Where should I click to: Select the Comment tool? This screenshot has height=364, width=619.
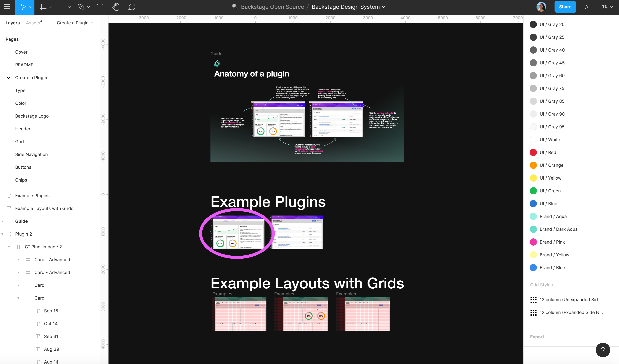click(x=132, y=7)
